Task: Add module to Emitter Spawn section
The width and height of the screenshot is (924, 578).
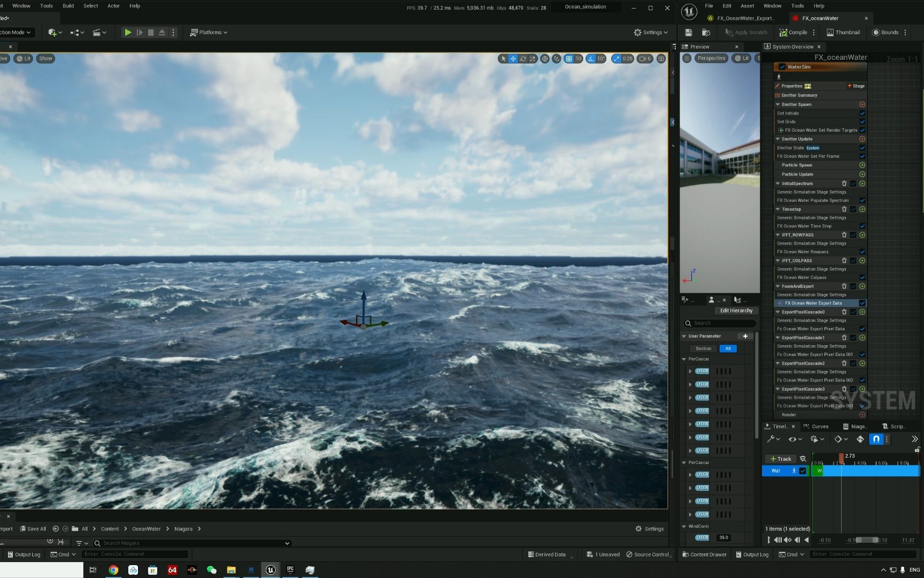Action: tap(862, 104)
